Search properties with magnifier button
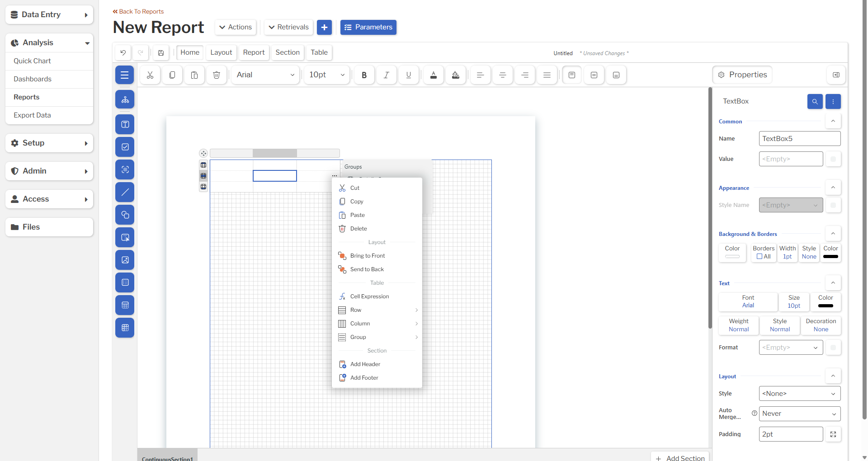The height and width of the screenshot is (461, 868). tap(815, 102)
